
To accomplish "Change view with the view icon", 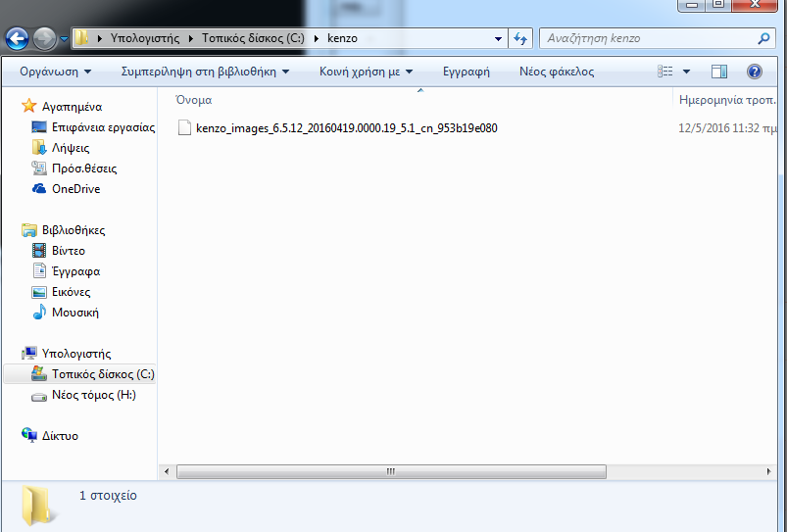I will (x=665, y=72).
